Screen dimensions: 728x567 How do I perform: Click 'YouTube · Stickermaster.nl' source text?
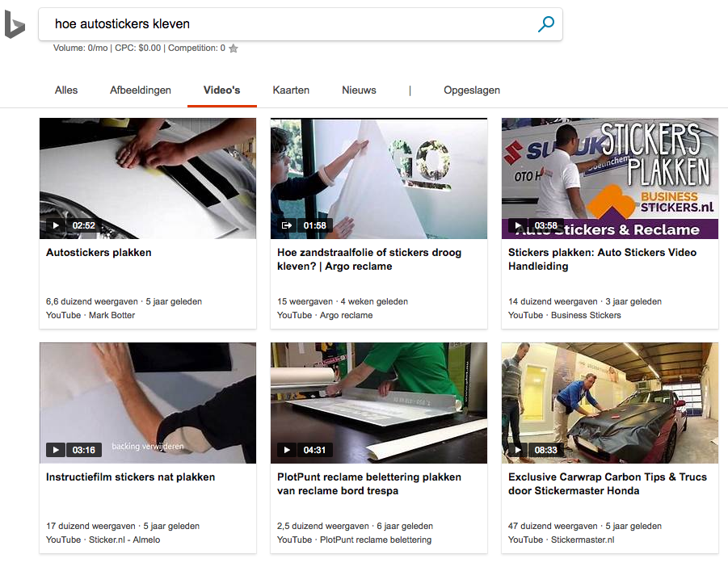click(562, 540)
